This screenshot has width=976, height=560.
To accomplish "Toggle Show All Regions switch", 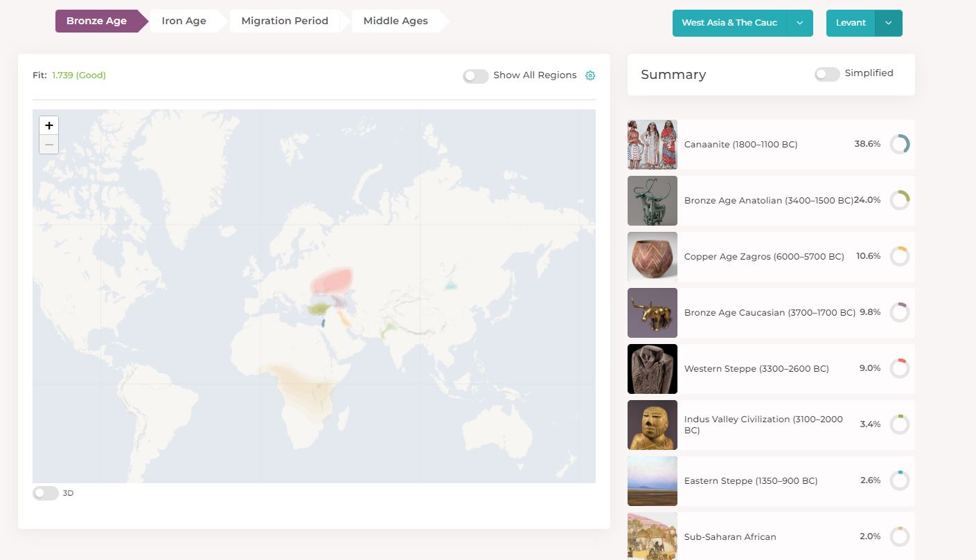I will click(476, 75).
